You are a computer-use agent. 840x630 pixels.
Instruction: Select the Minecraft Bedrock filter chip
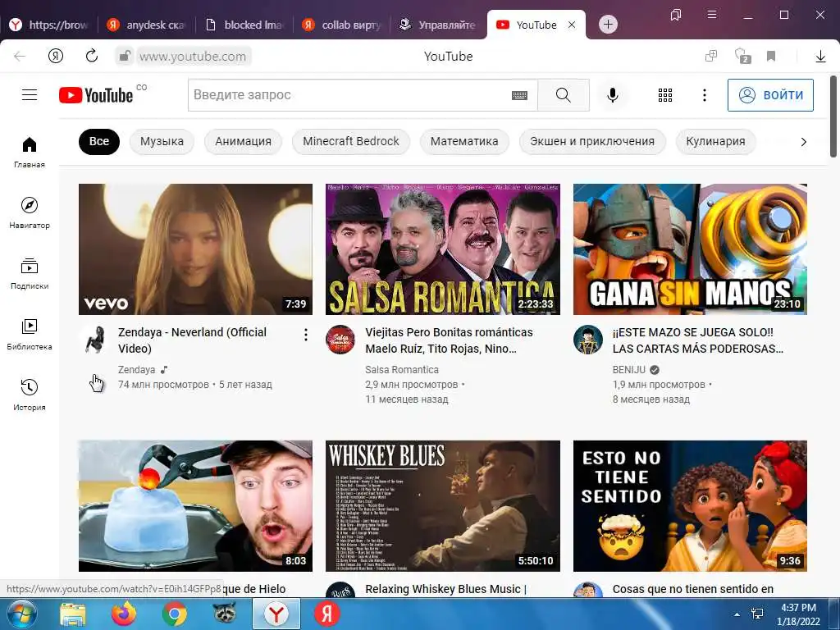[351, 141]
